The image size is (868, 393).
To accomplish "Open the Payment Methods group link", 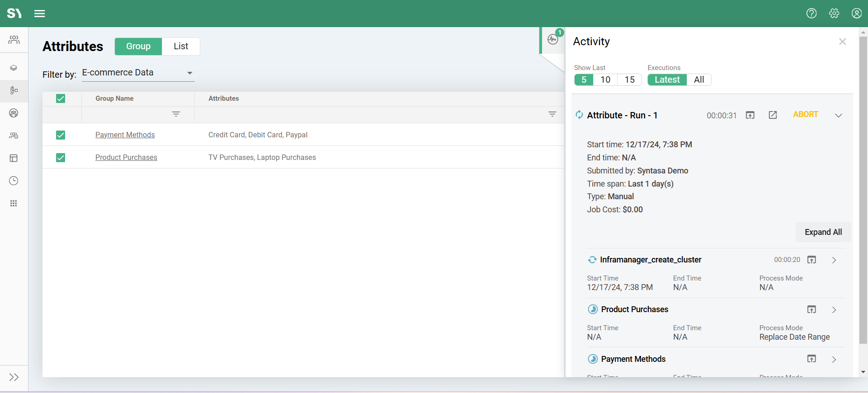I will click(x=125, y=135).
